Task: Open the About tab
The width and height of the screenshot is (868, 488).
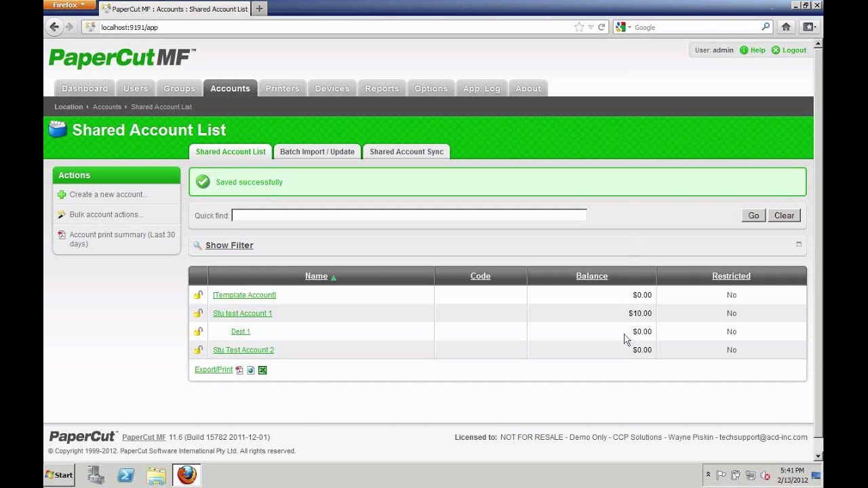Action: 528,88
